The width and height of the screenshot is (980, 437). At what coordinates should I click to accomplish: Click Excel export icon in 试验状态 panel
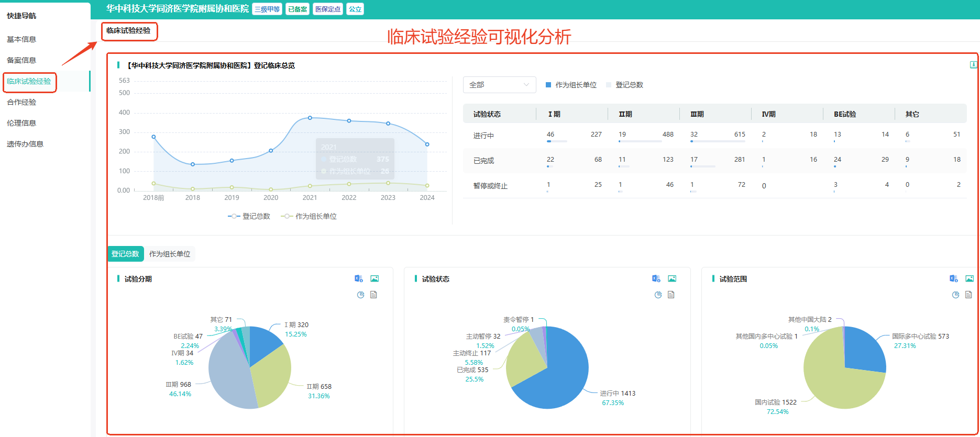[x=656, y=278]
